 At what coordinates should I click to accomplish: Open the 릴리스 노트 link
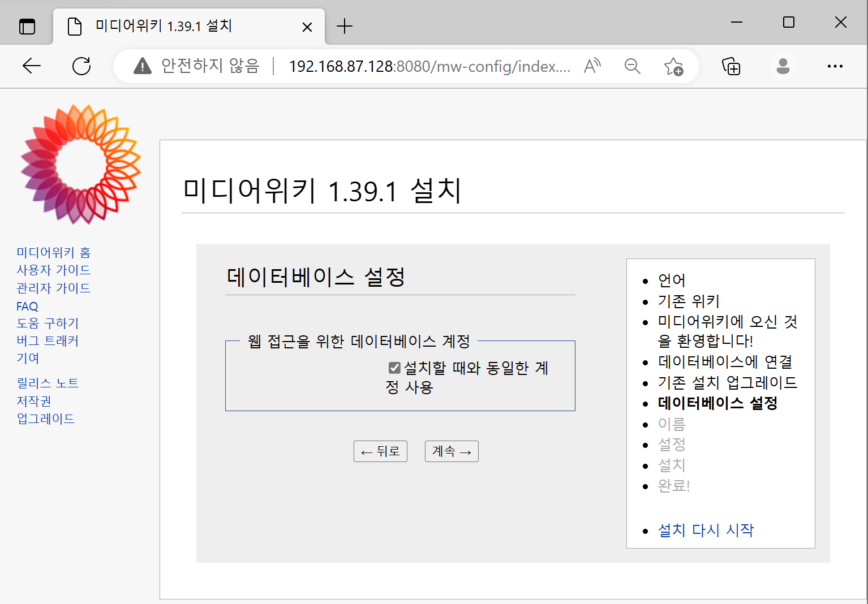coord(48,383)
